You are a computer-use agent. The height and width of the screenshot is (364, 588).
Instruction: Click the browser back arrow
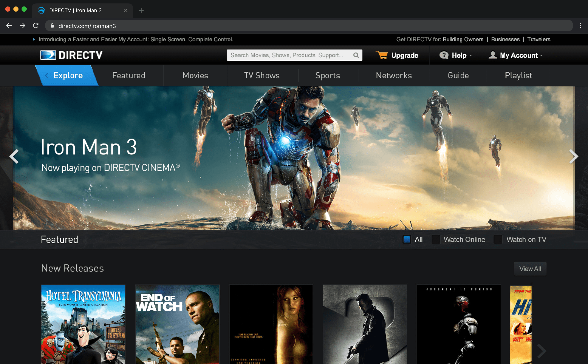tap(9, 26)
